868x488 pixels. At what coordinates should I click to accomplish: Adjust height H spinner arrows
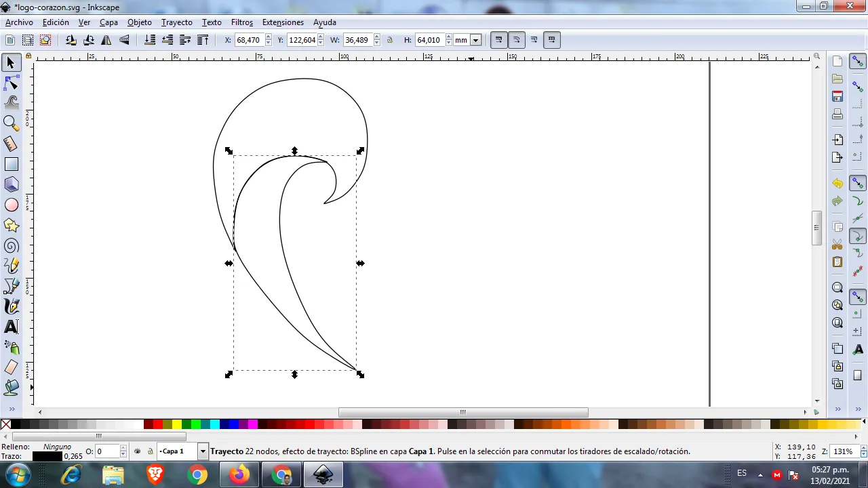(448, 40)
